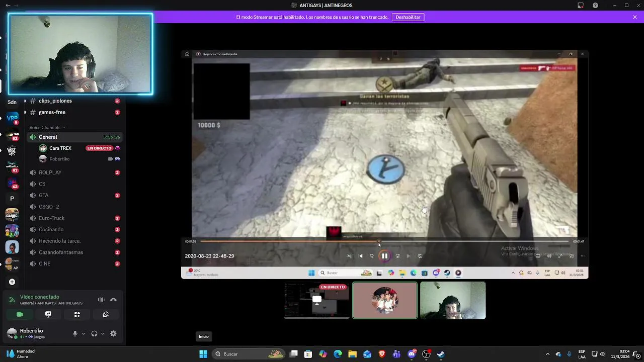The image size is (644, 362).
Task: Open the Discord inbox icon in title bar
Action: (581, 6)
